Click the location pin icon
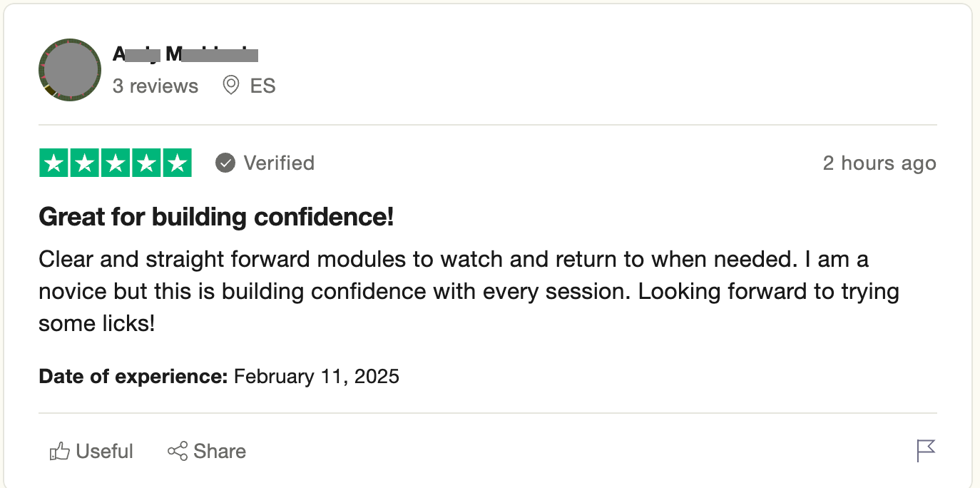The height and width of the screenshot is (488, 980). pyautogui.click(x=230, y=86)
